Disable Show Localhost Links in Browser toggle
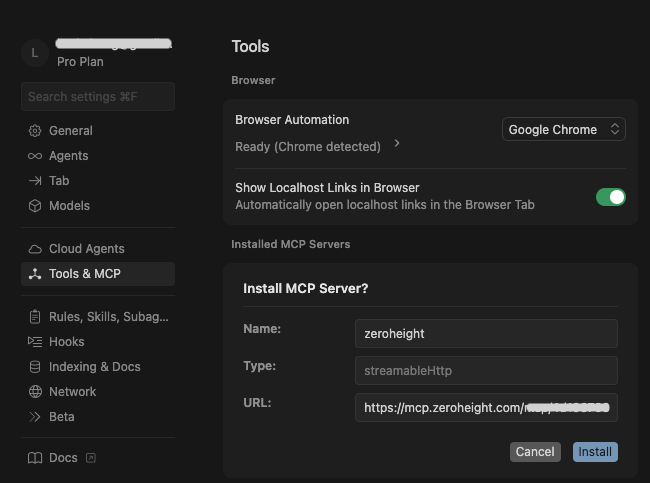This screenshot has height=483, width=650. (610, 197)
